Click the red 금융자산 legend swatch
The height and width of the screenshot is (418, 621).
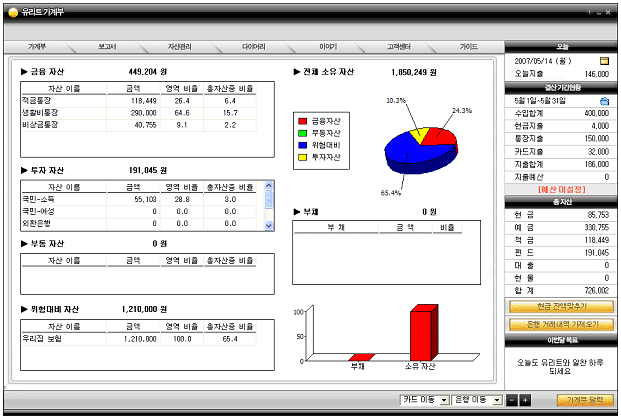303,120
